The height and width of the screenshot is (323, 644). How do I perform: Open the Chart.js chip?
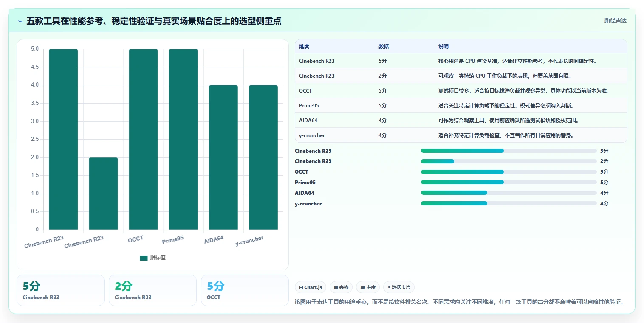click(x=311, y=287)
